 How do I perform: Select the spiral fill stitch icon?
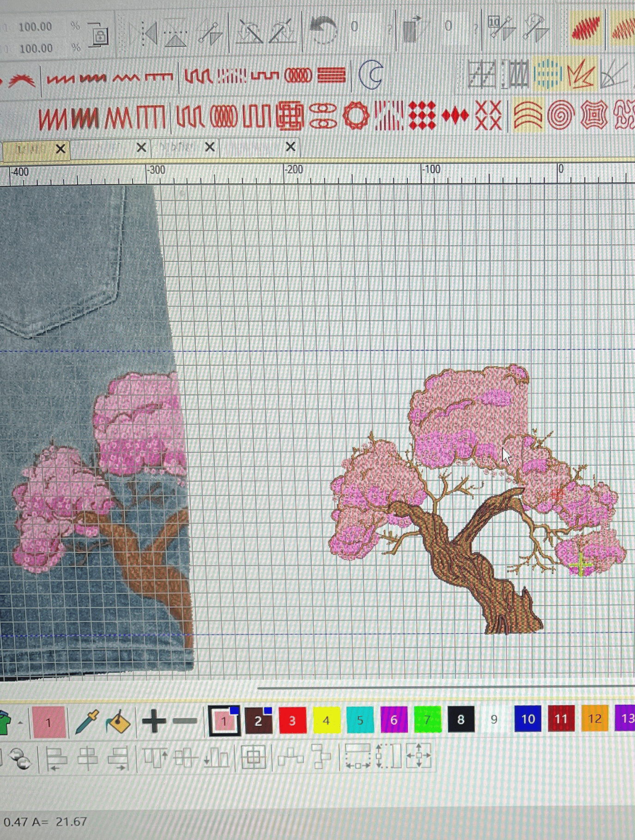561,115
